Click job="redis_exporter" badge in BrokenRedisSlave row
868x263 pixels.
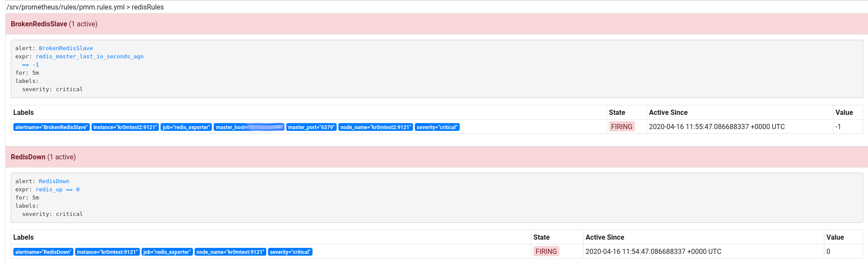tap(186, 127)
